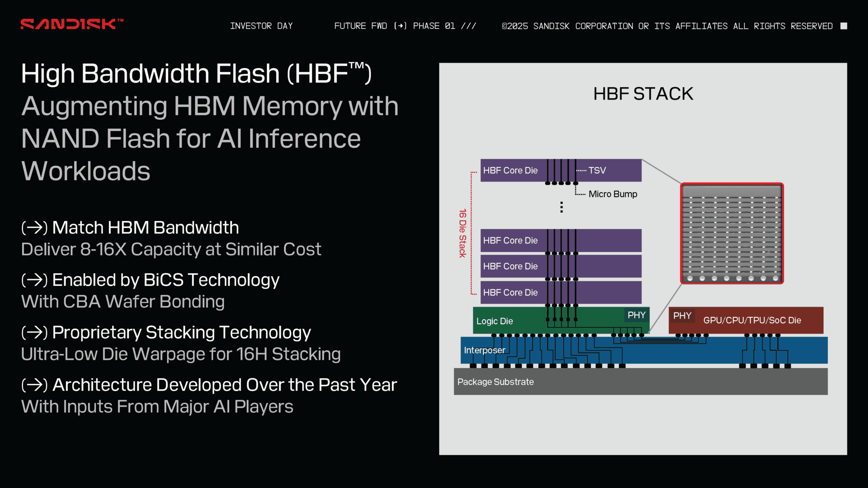Viewport: 868px width, 488px height.
Task: Select the arrow icon before Match HBM Bandwidth
Action: (34, 227)
